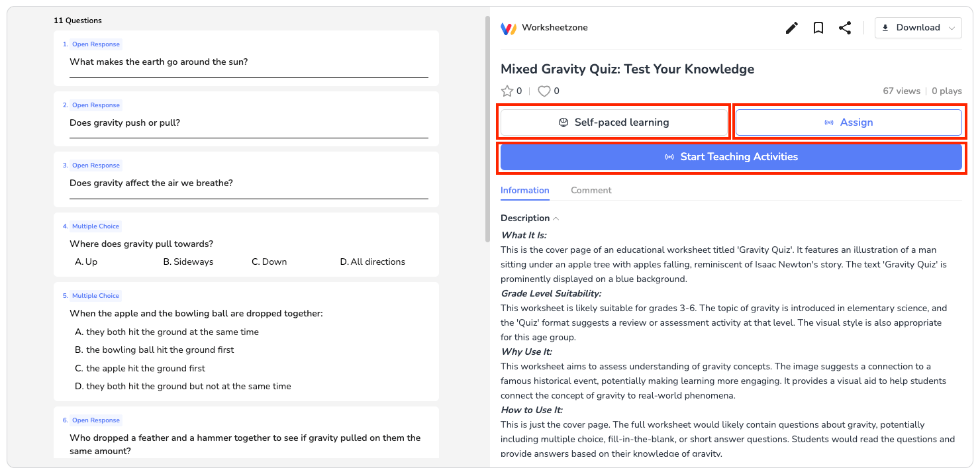Open the share options
This screenshot has height=474, width=980.
pos(845,27)
